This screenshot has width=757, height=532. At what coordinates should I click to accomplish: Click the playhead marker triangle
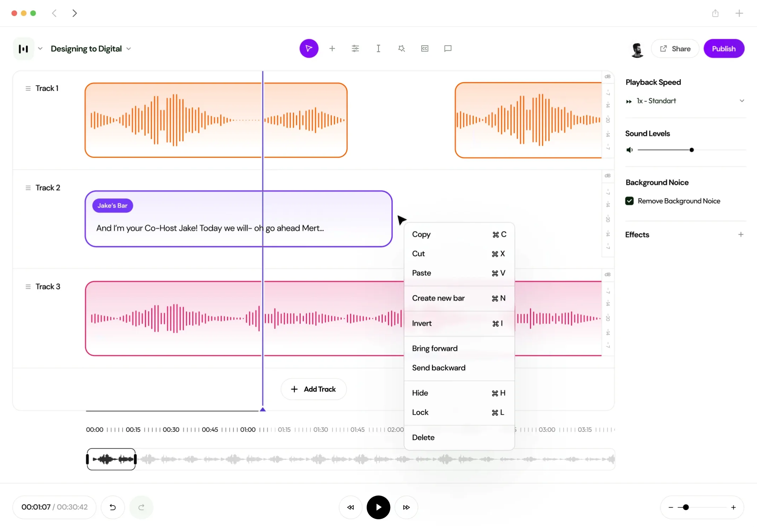click(262, 409)
